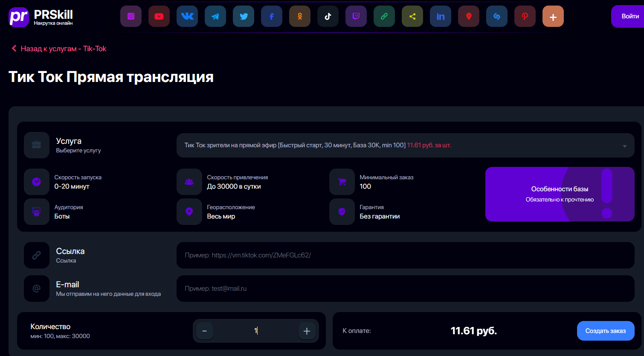
Task: Click the red map pin icon in header
Action: (469, 16)
